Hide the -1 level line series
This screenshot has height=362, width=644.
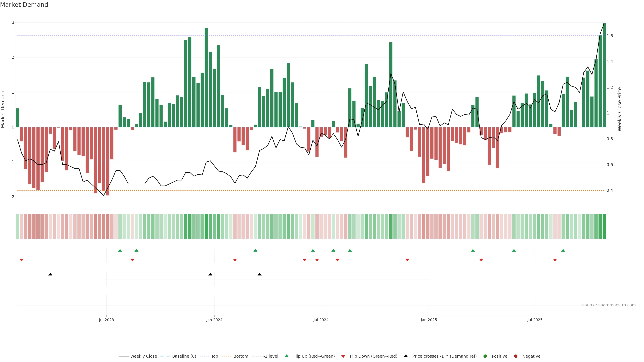271,356
